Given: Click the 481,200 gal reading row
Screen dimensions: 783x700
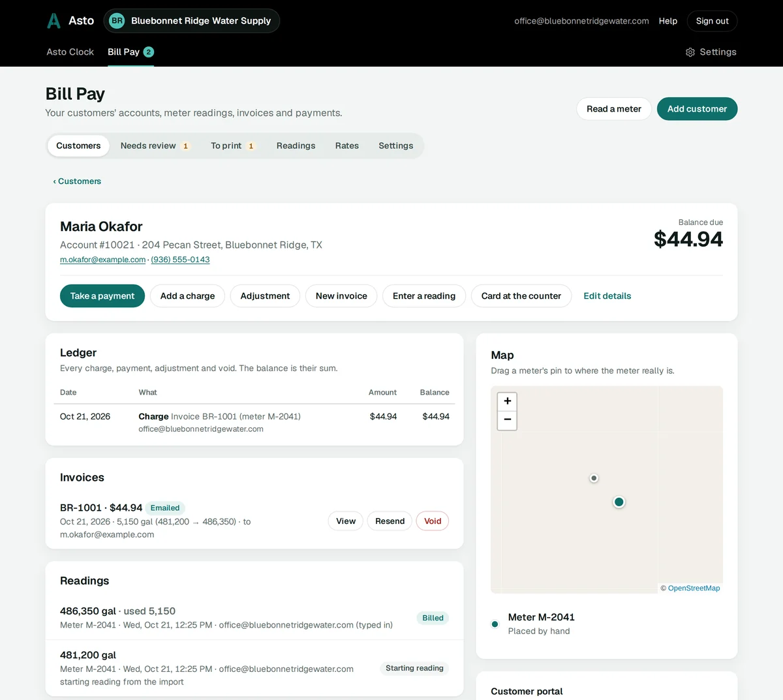Looking at the screenshot, I should pyautogui.click(x=254, y=668).
